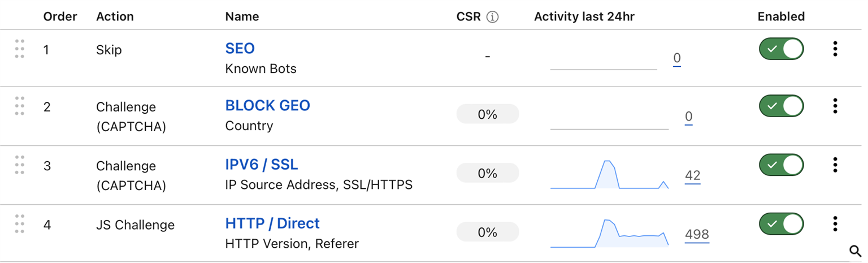Turn off the HTTP / Direct rule
This screenshot has height=263, width=868.
[x=782, y=224]
